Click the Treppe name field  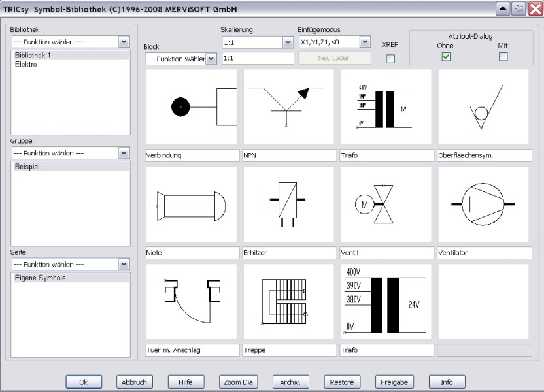[290, 350]
